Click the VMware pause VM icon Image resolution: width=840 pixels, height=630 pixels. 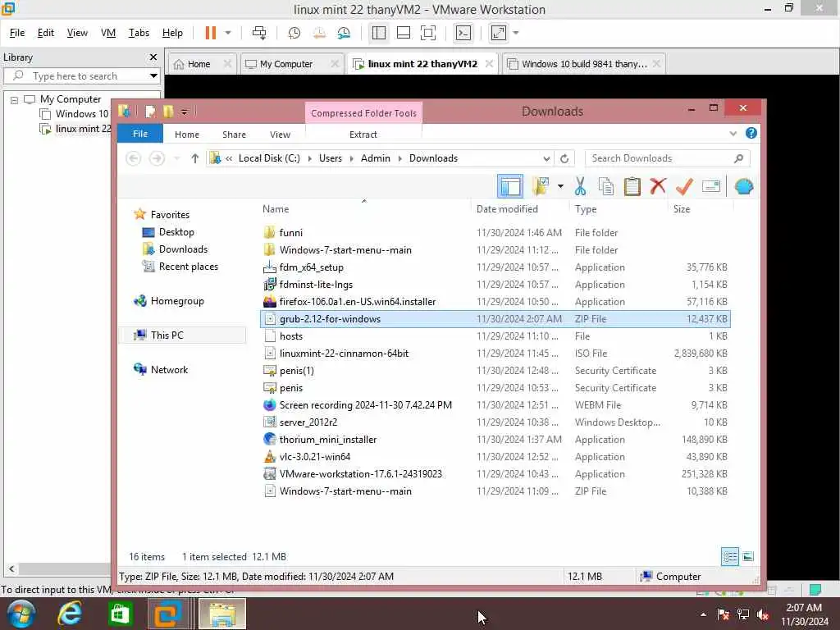211,33
